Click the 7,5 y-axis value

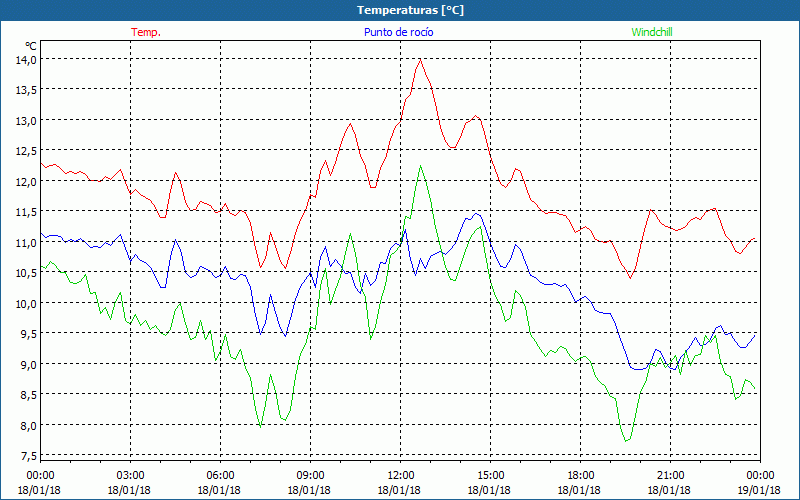(x=29, y=456)
